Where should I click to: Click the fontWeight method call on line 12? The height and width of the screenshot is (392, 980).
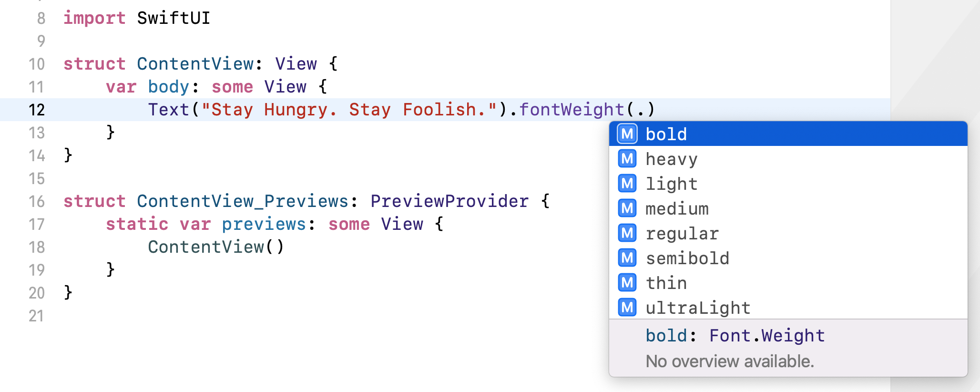(572, 109)
